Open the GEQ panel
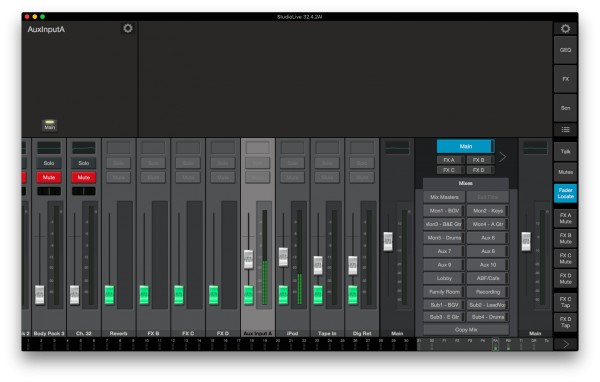The width and height of the screenshot is (600, 382). [565, 50]
